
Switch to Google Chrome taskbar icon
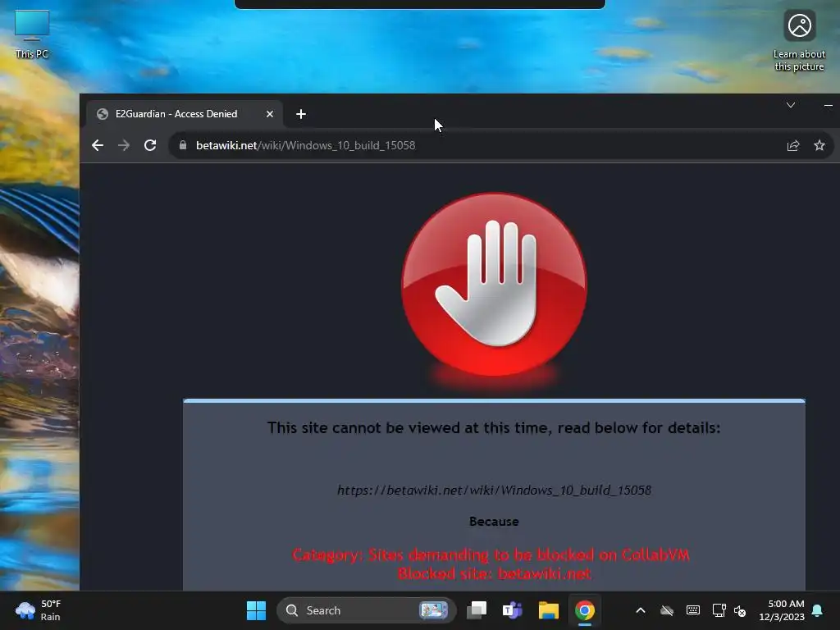point(585,610)
